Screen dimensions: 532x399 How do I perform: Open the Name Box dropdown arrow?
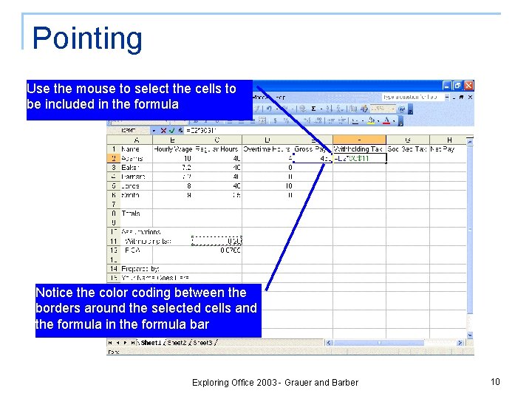click(154, 130)
